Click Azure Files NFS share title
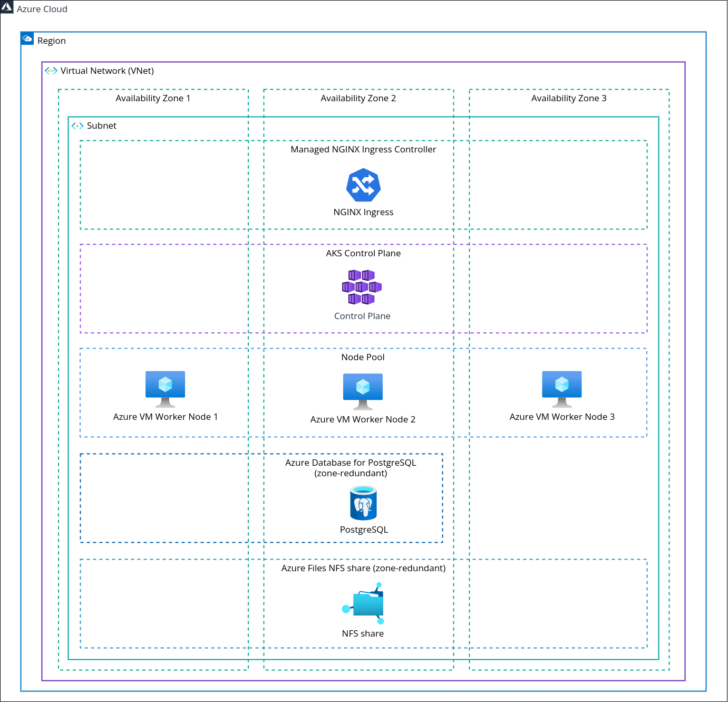The width and height of the screenshot is (728, 702). coord(363,568)
